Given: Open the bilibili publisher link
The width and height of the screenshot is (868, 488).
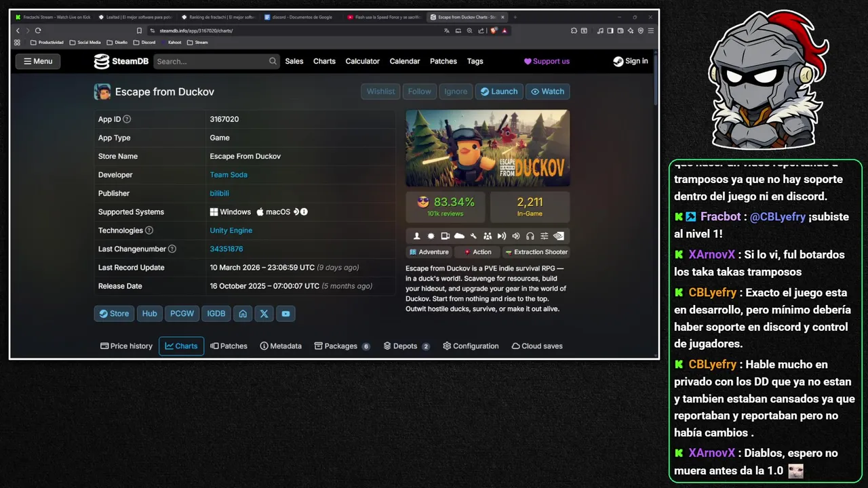Looking at the screenshot, I should [219, 193].
